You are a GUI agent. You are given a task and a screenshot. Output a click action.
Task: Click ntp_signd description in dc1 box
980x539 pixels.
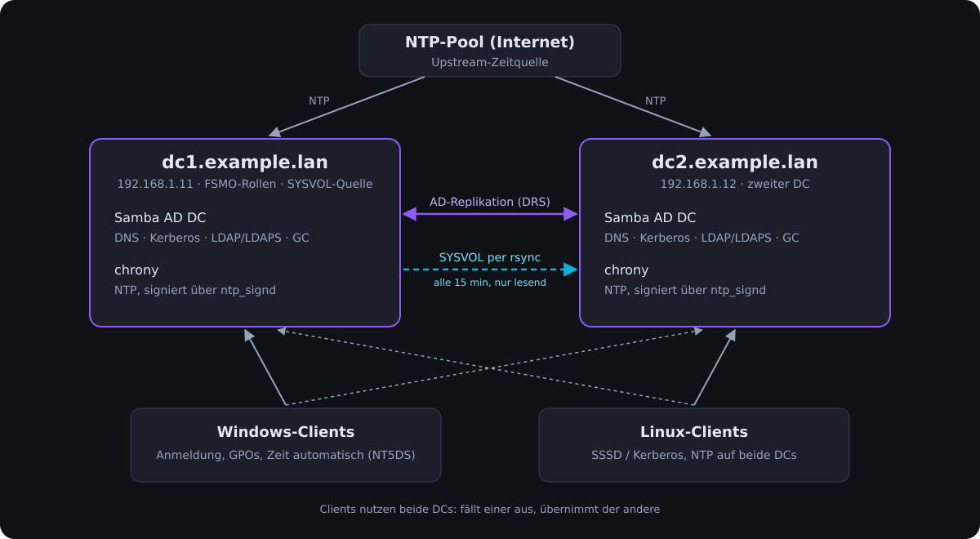(x=195, y=291)
